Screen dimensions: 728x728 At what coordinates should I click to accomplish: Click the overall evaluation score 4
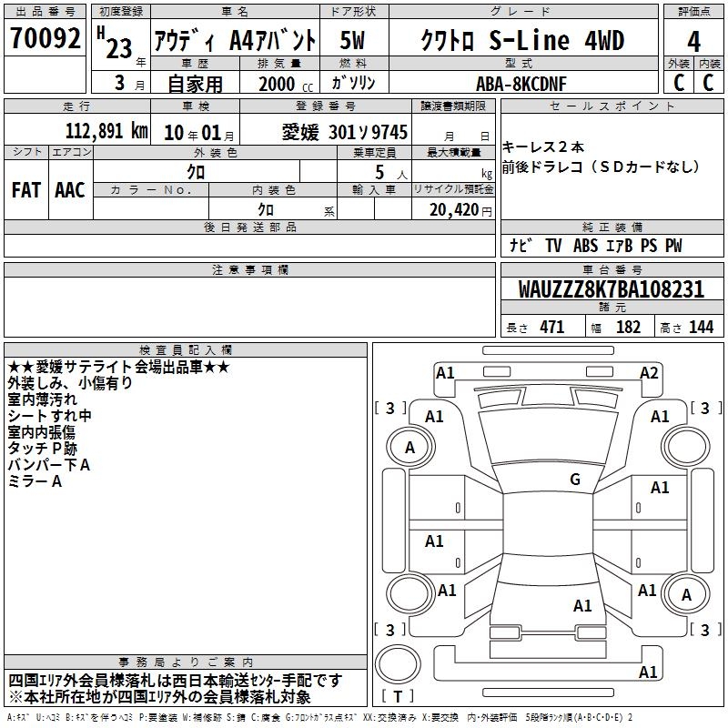pyautogui.click(x=693, y=42)
